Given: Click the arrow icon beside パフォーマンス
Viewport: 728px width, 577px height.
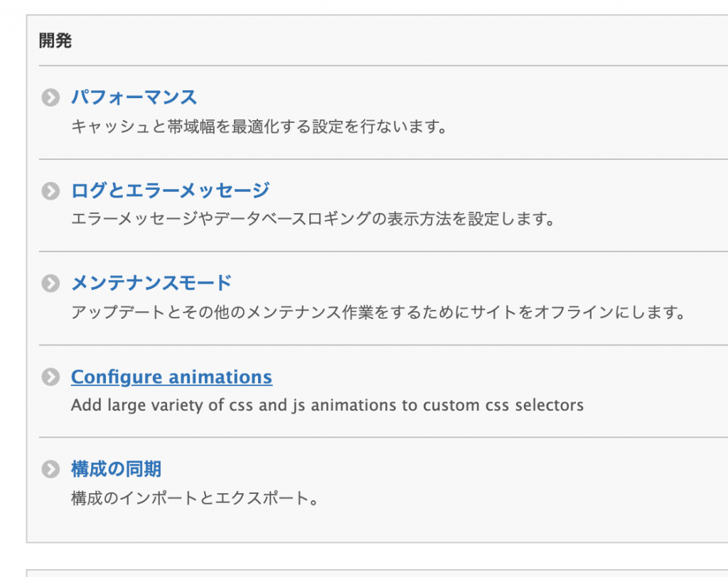Looking at the screenshot, I should (50, 98).
